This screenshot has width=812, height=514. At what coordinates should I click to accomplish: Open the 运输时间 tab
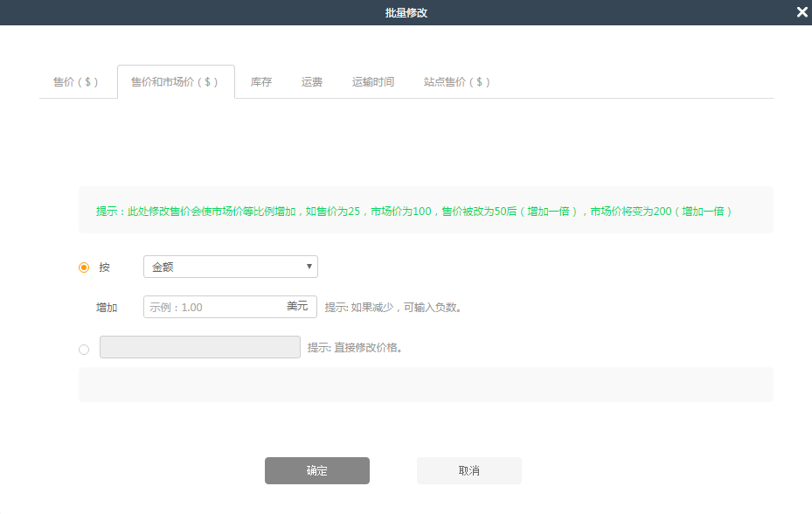tap(373, 81)
